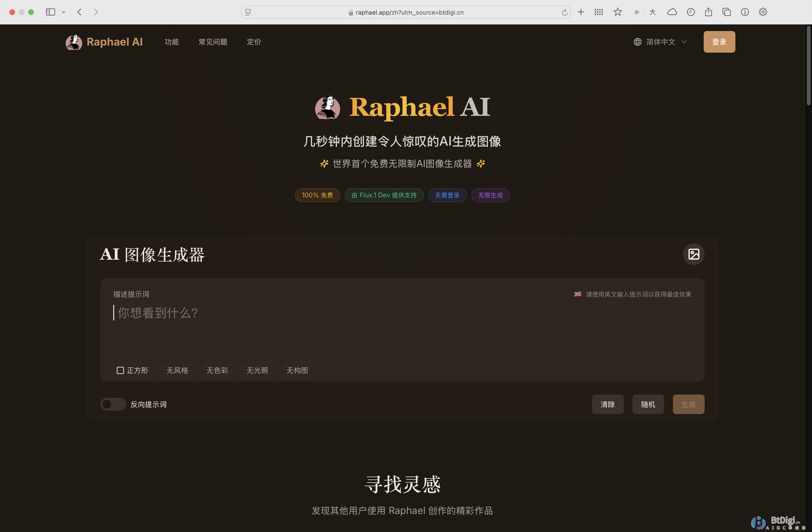This screenshot has height=532, width=812.
Task: Click the bookmark star icon
Action: (617, 12)
